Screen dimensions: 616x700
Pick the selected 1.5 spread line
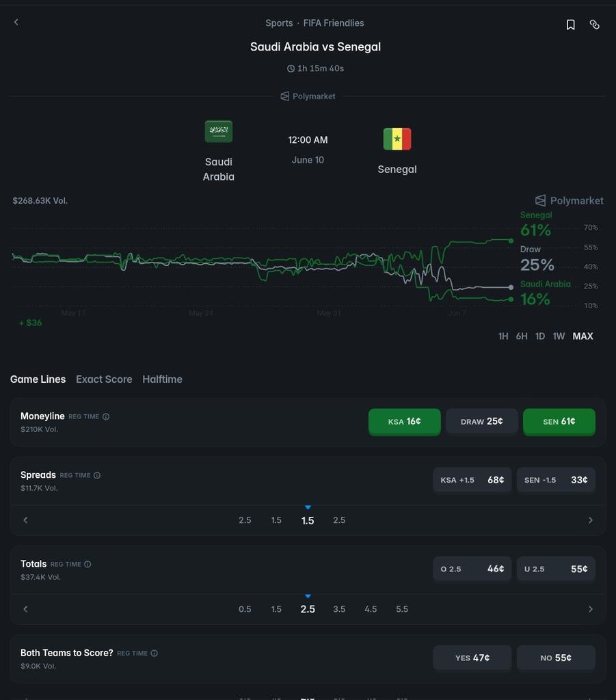click(x=308, y=520)
